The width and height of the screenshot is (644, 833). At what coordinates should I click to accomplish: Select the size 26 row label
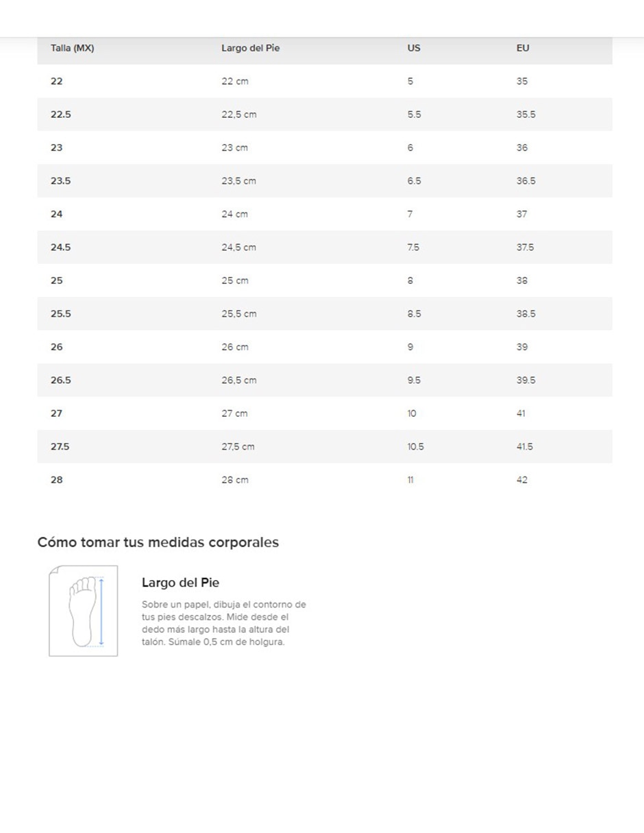(56, 347)
